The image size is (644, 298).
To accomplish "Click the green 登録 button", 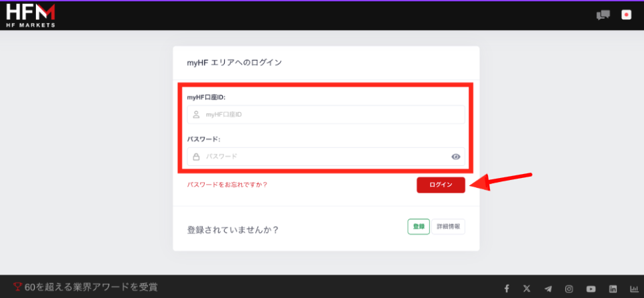I will [x=418, y=227].
